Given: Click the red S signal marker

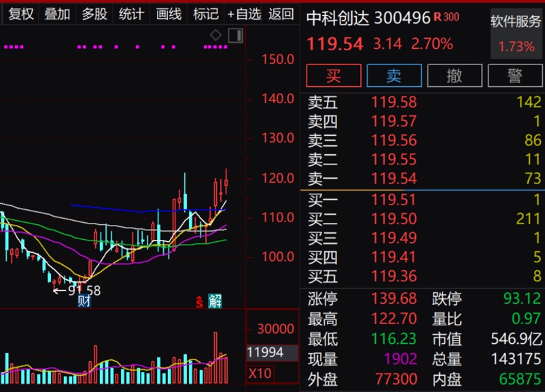Looking at the screenshot, I should point(199,302).
